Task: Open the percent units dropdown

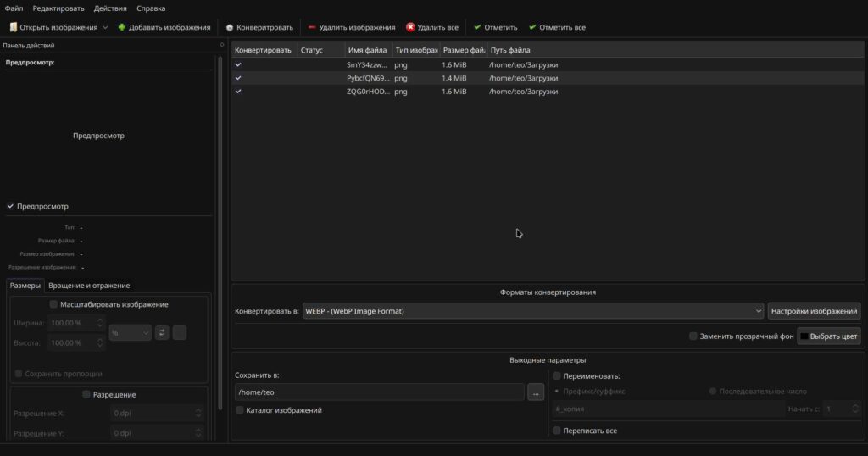Action: (x=130, y=332)
